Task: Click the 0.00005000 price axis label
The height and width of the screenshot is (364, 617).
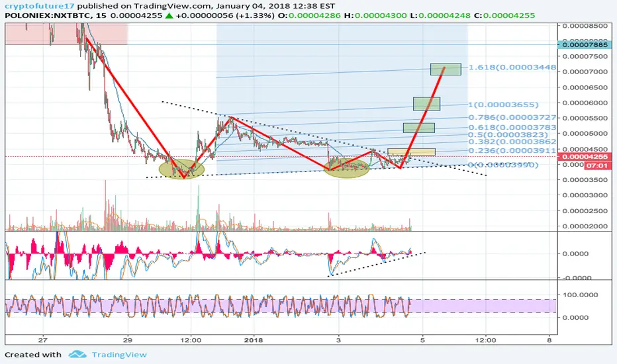Action: [x=585, y=134]
